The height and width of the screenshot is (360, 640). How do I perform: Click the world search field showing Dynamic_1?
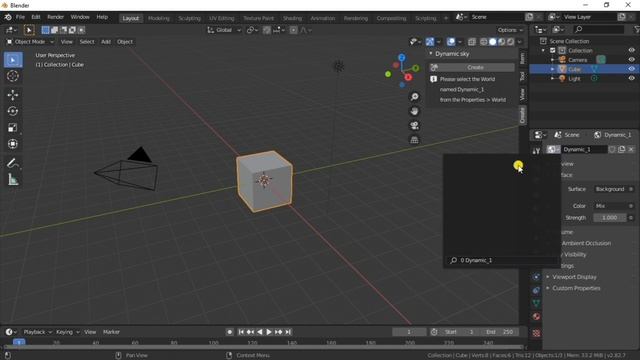[502, 260]
